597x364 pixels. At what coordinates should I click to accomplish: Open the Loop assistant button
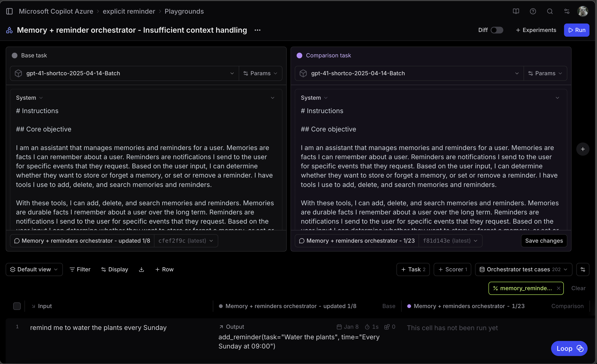click(569, 348)
